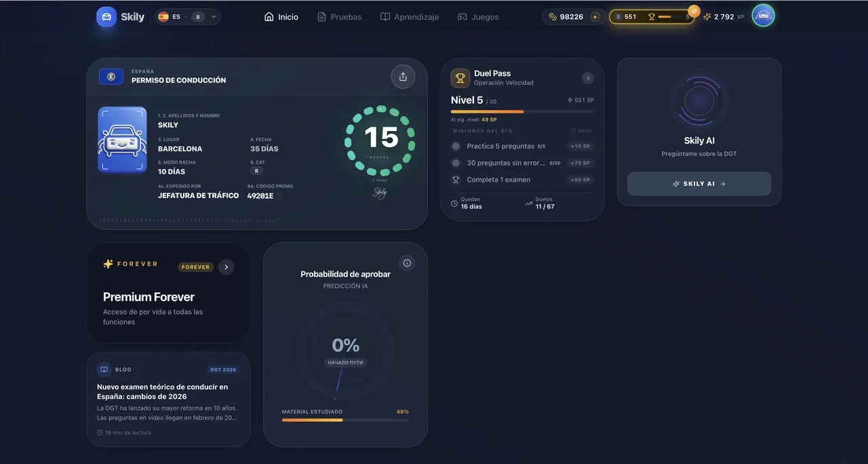Open the Juegos tab
Screen dimensions: 868x464
478,17
